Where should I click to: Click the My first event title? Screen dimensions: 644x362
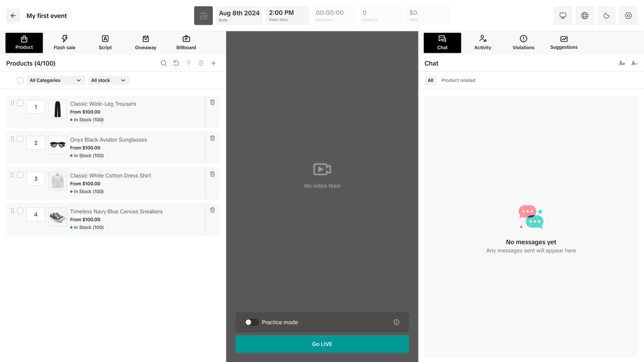(47, 16)
